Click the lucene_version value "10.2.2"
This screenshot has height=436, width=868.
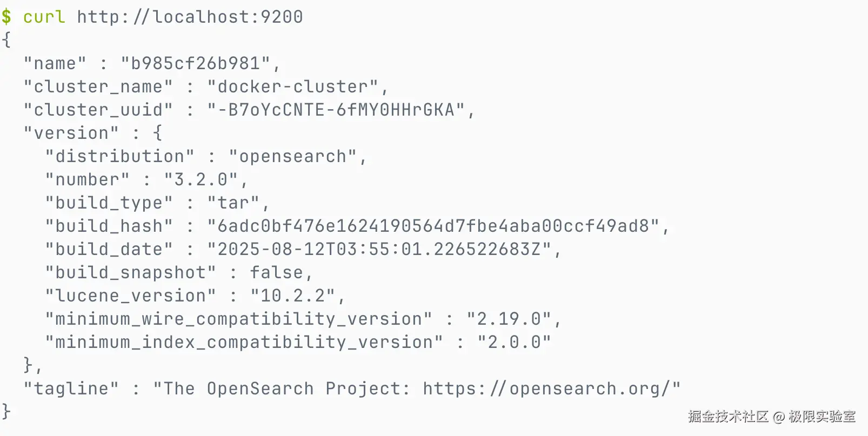[292, 296]
